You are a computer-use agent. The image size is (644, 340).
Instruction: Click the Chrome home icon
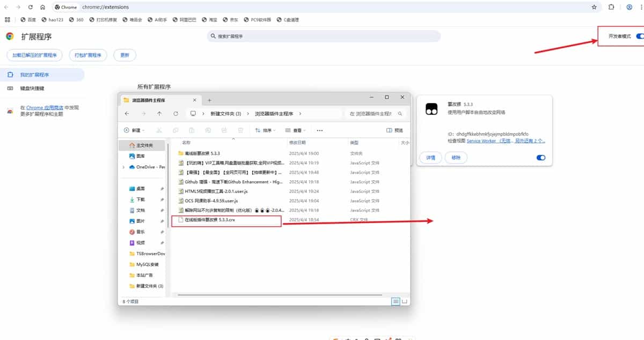click(x=42, y=8)
